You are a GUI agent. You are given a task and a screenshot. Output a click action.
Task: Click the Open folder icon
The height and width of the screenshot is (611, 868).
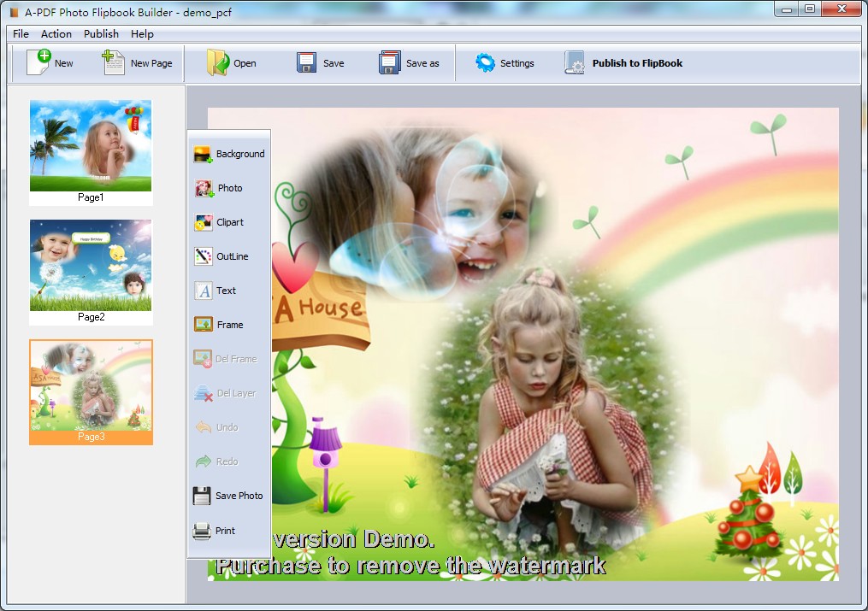(217, 62)
